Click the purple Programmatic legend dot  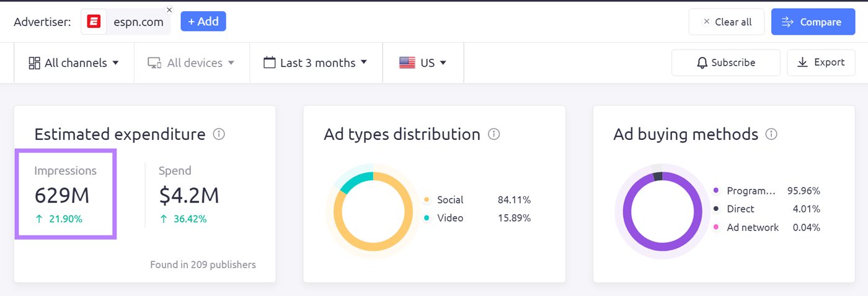pyautogui.click(x=716, y=191)
